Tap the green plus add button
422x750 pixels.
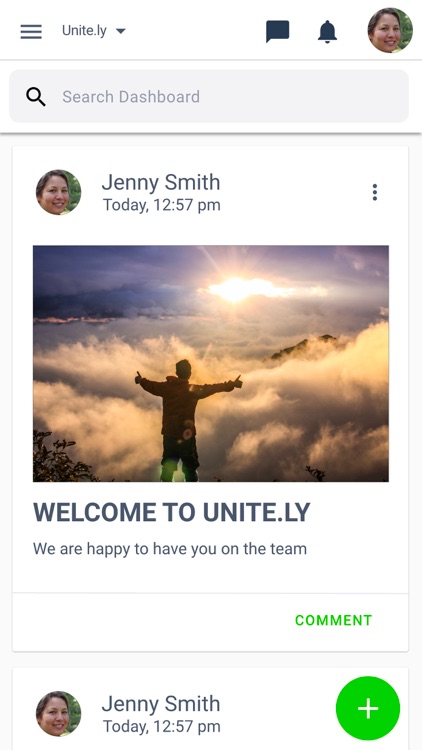368,708
